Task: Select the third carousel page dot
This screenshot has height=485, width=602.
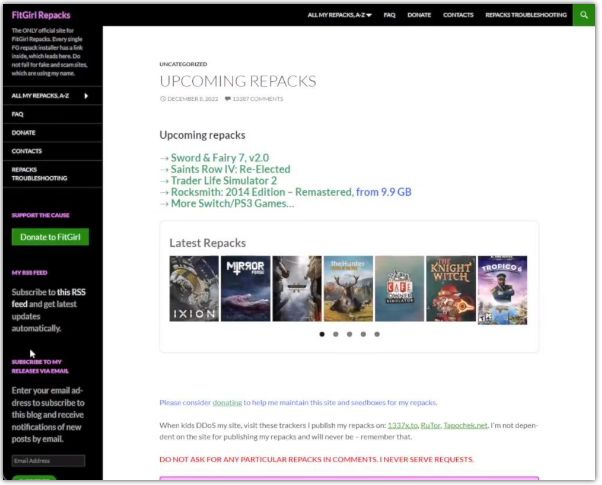Action: pyautogui.click(x=349, y=334)
